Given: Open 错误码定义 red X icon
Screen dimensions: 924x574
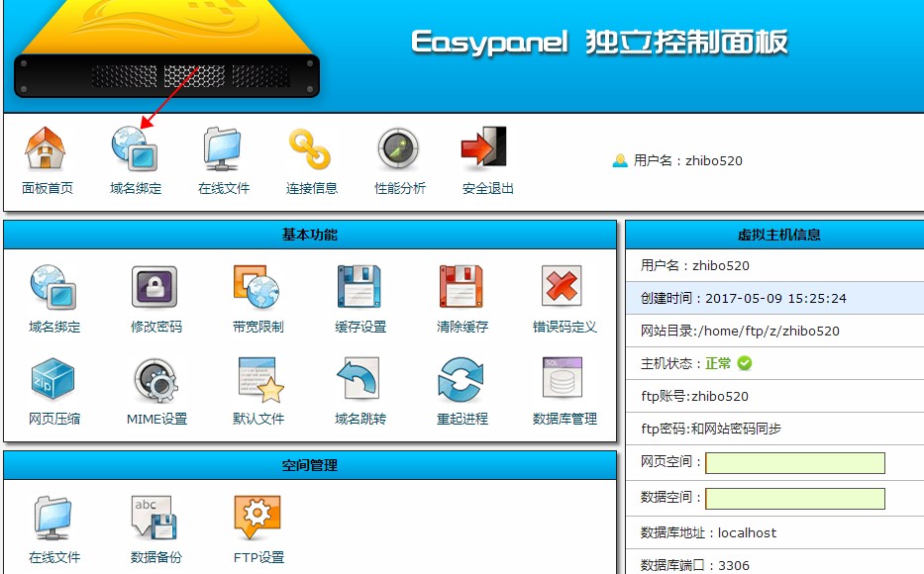Looking at the screenshot, I should click(564, 288).
